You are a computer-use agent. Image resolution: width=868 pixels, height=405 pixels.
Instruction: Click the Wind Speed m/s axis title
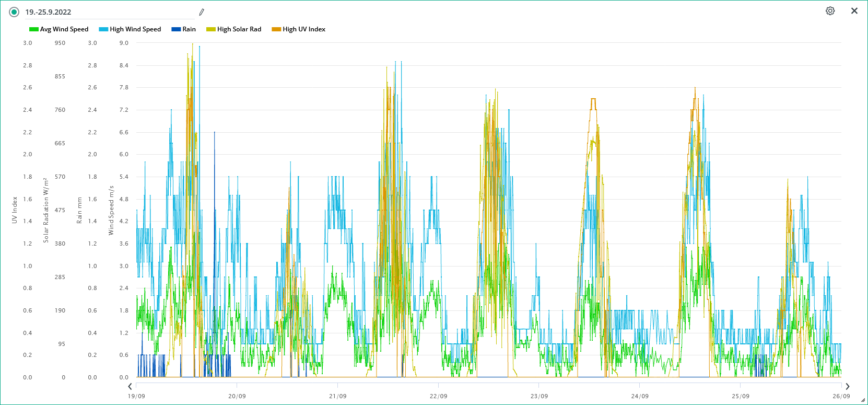coord(111,211)
